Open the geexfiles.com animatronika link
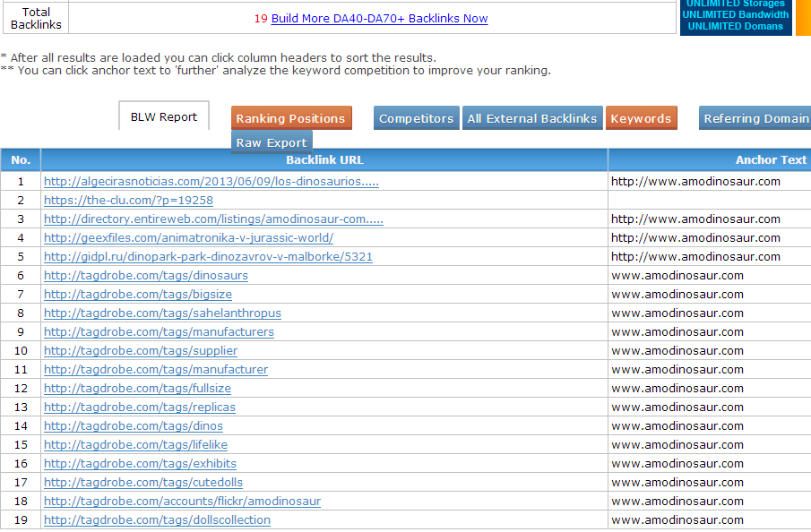811x532 pixels. (x=189, y=238)
